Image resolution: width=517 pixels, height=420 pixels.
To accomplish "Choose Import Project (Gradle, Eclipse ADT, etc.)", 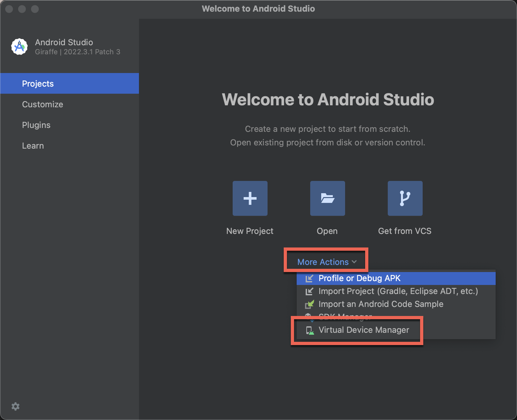I will point(396,291).
